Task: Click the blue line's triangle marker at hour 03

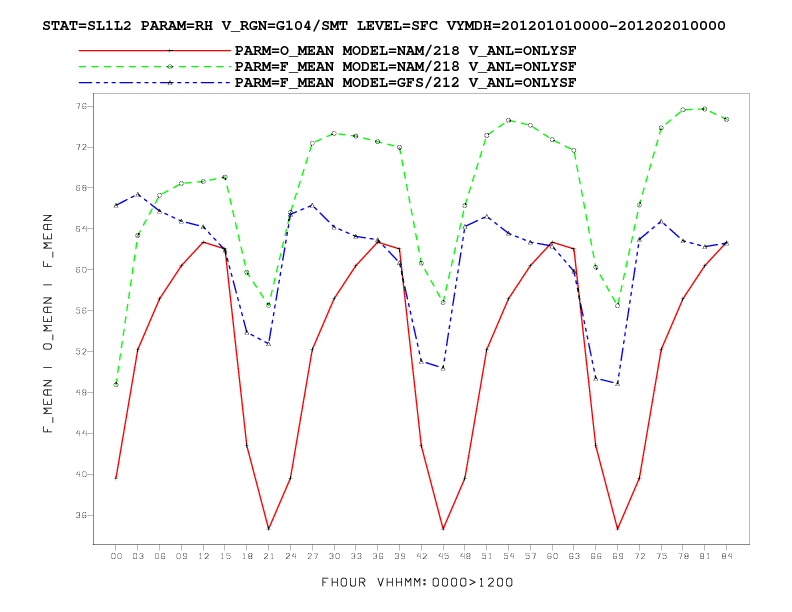Action: pyautogui.click(x=138, y=194)
